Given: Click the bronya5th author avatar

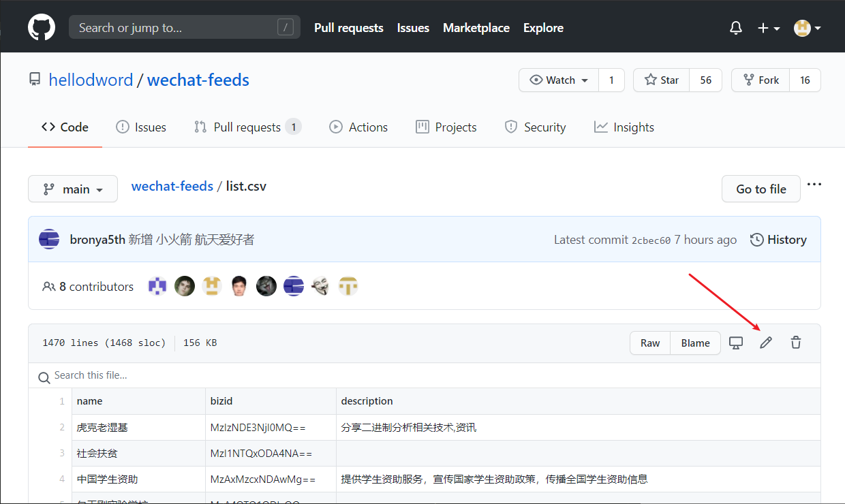Looking at the screenshot, I should point(49,240).
